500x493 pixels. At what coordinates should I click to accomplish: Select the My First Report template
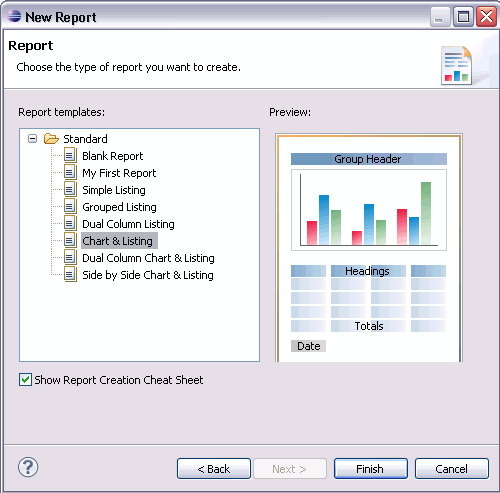coord(119,173)
